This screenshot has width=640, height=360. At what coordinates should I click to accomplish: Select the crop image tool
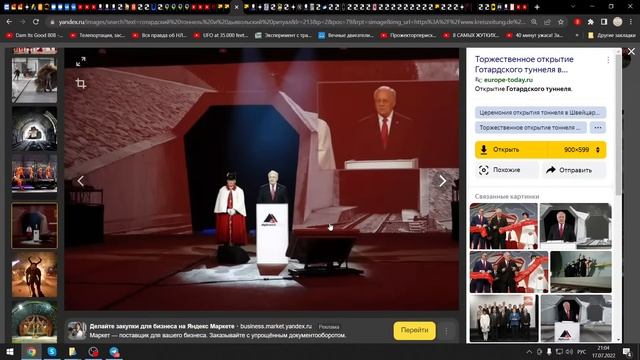81,84
